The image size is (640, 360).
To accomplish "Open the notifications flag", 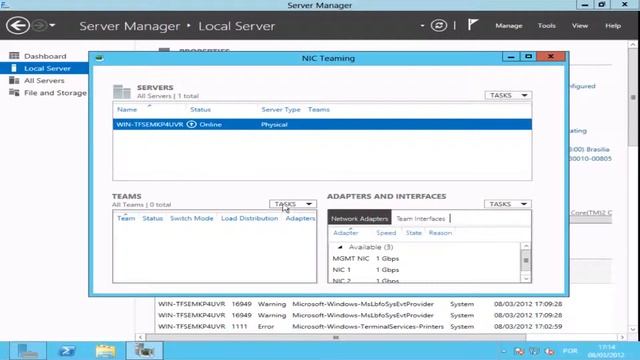I will point(472,25).
